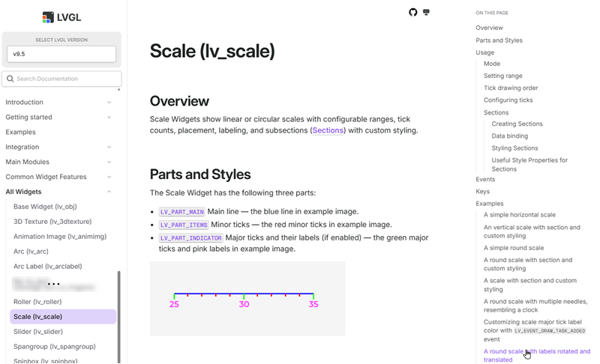The height and width of the screenshot is (364, 600).
Task: Expand Main Modules chevron
Action: [x=109, y=162]
